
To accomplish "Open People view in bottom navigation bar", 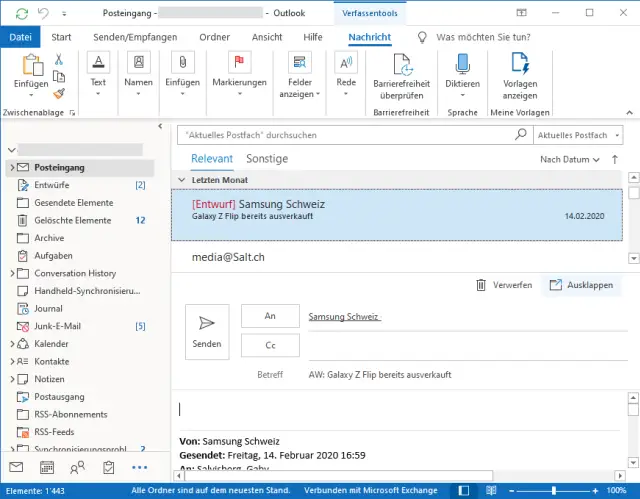I will click(77, 467).
